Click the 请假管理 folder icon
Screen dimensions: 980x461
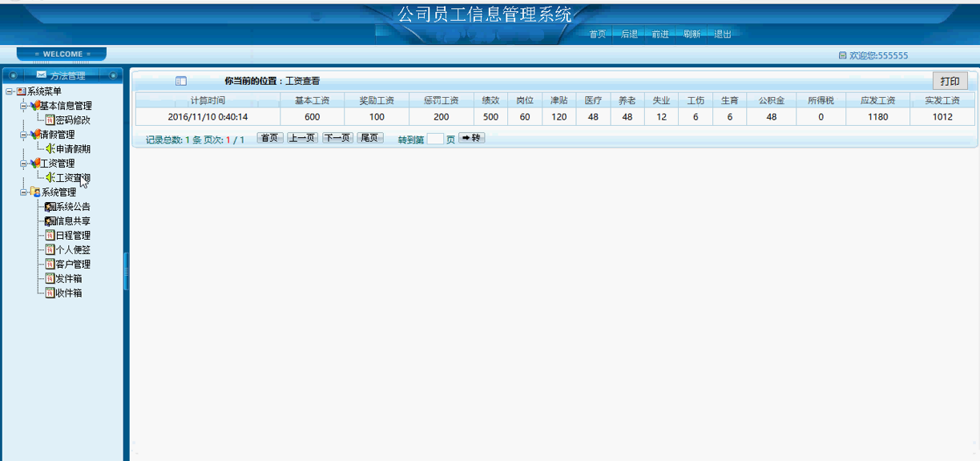point(34,134)
